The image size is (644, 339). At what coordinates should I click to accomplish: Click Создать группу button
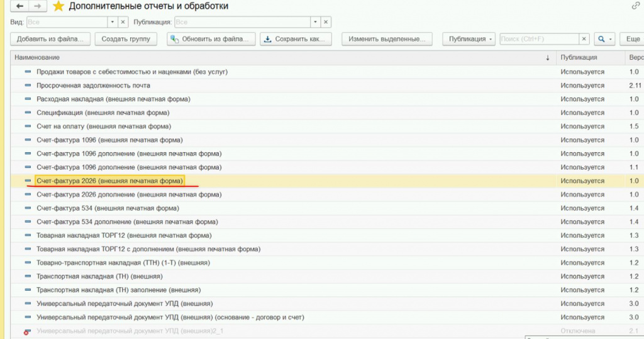click(x=126, y=39)
